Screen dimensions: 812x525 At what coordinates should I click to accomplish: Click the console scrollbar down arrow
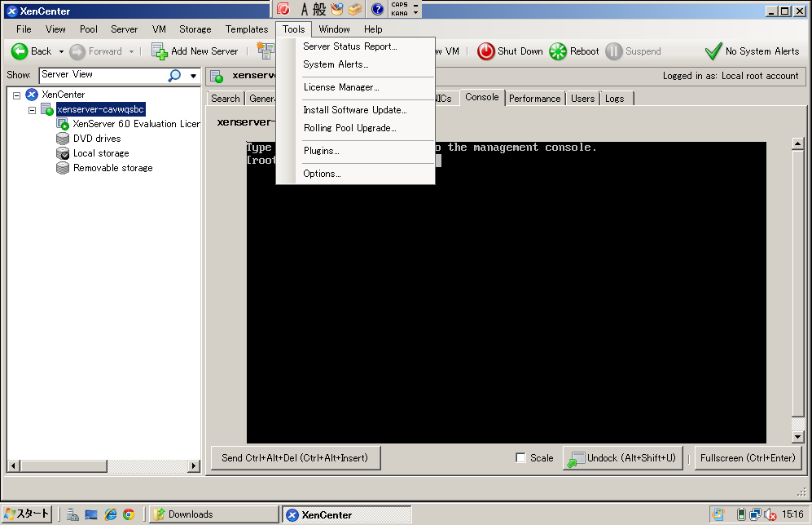[x=797, y=437]
